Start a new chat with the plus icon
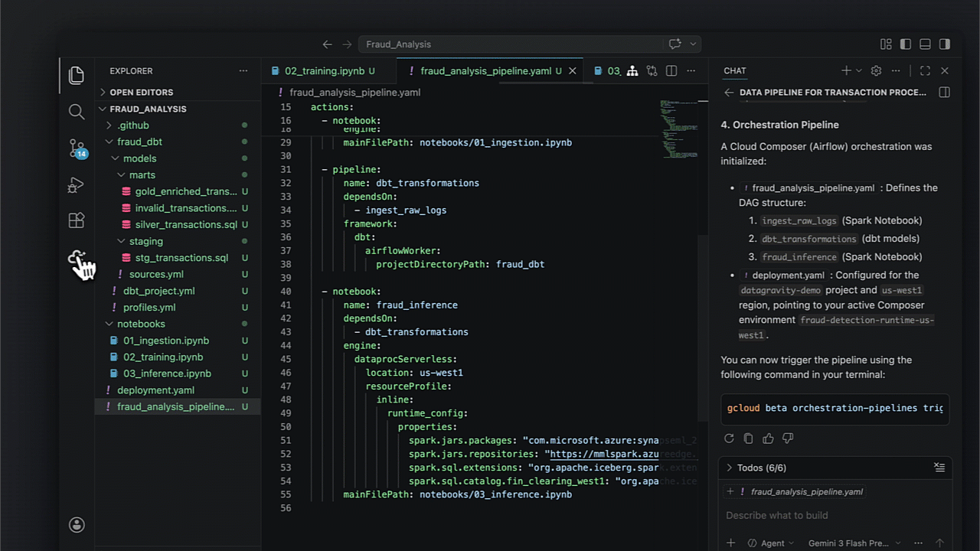 (x=845, y=70)
